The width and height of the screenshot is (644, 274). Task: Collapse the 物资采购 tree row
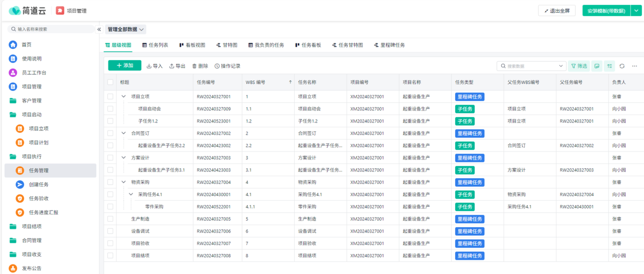point(124,182)
